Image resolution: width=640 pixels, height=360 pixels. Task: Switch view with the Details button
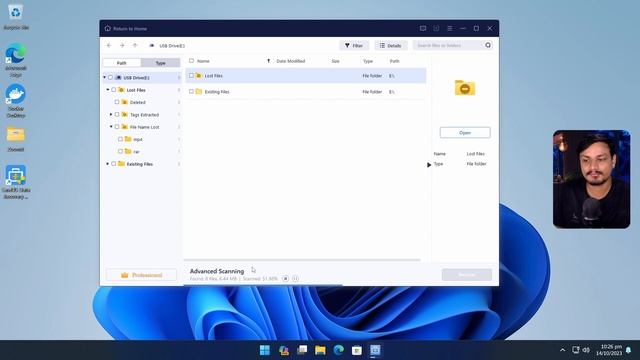click(391, 45)
